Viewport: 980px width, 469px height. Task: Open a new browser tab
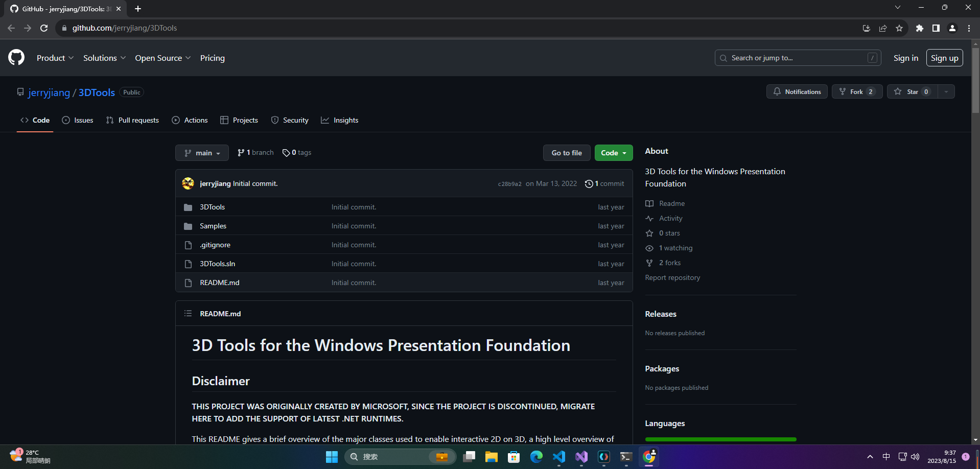click(138, 9)
